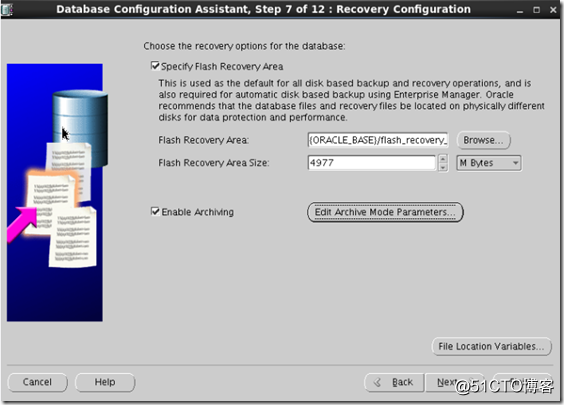Click the window menu icon in title bar

coord(7,9)
